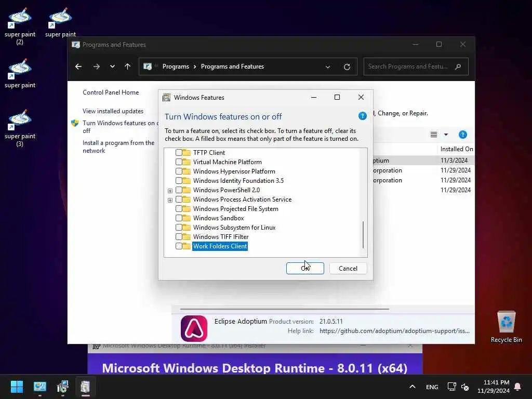The width and height of the screenshot is (532, 399).
Task: Open the super paint (2) desktop shortcut
Action: [x=20, y=26]
